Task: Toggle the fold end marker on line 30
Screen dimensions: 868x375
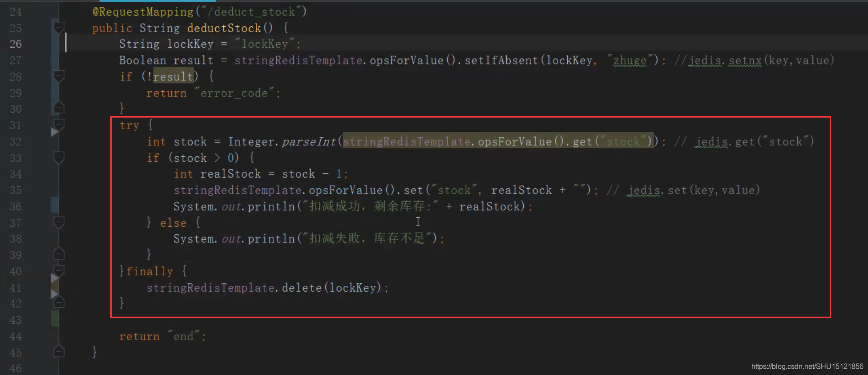Action: pos(59,108)
